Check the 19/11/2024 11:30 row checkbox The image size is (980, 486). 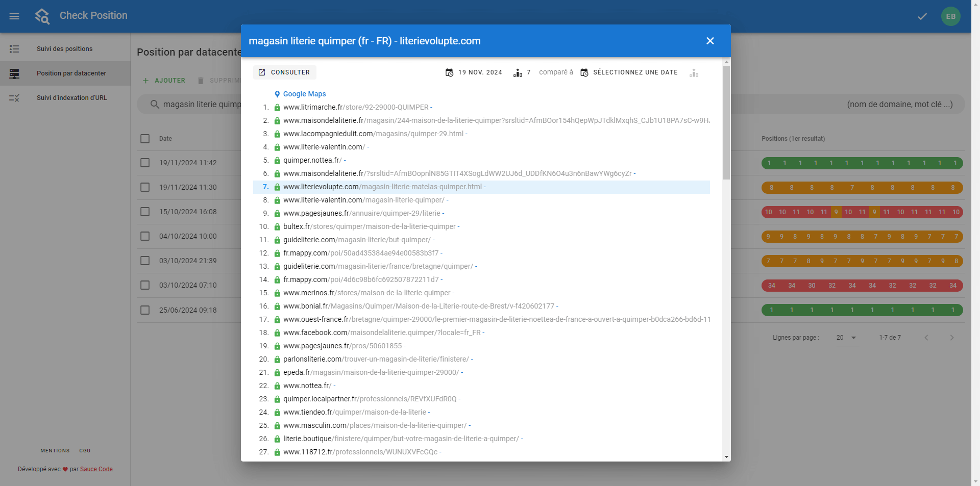[145, 187]
